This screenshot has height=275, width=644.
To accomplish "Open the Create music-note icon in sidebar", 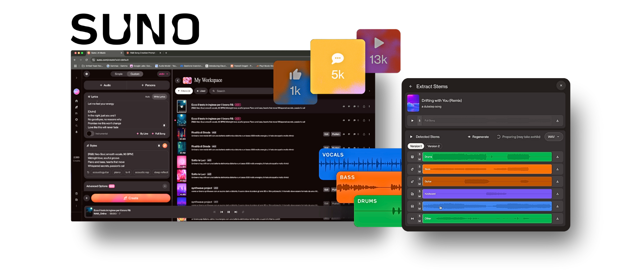I will coord(76,107).
